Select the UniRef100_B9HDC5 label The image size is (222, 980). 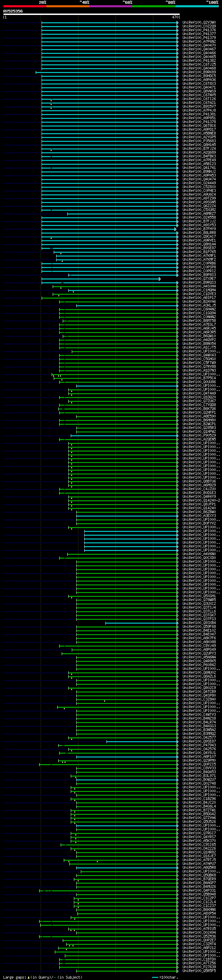coord(199,76)
